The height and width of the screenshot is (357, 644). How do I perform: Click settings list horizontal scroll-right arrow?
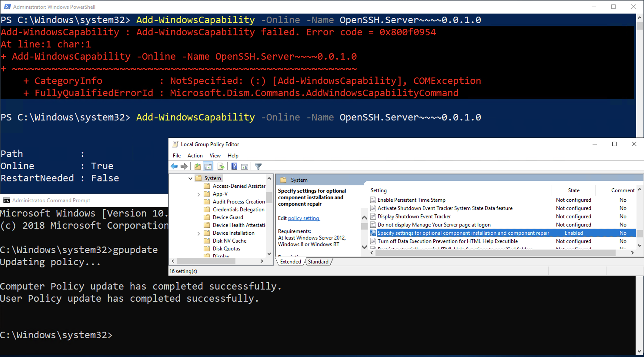tap(632, 253)
